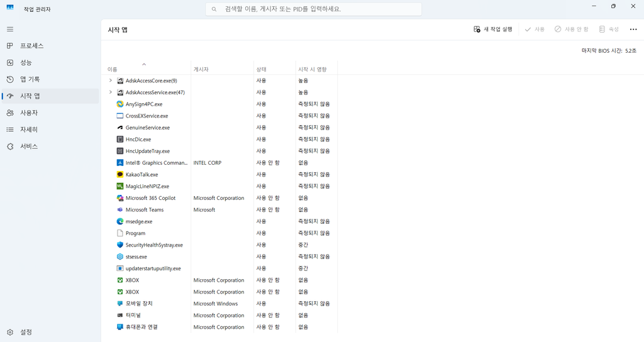Viewport: 644px width, 342px height.
Task: Click the msedge.exe icon
Action: point(120,221)
